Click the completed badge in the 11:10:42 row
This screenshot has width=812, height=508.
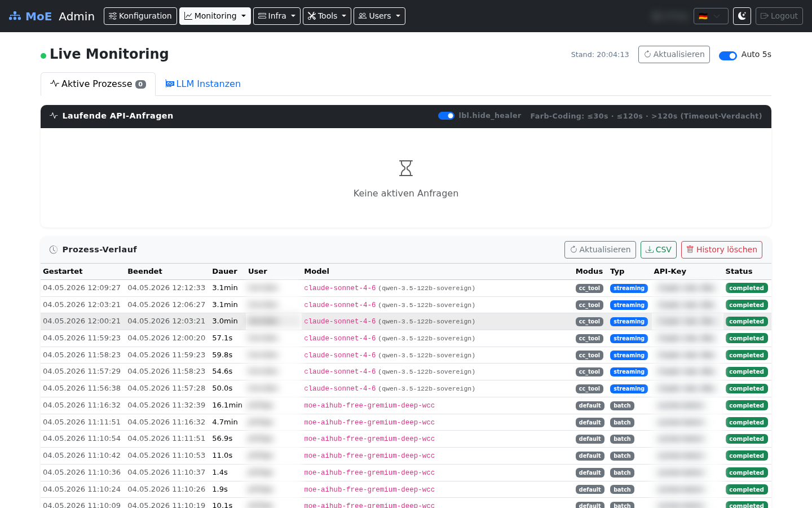pyautogui.click(x=747, y=456)
